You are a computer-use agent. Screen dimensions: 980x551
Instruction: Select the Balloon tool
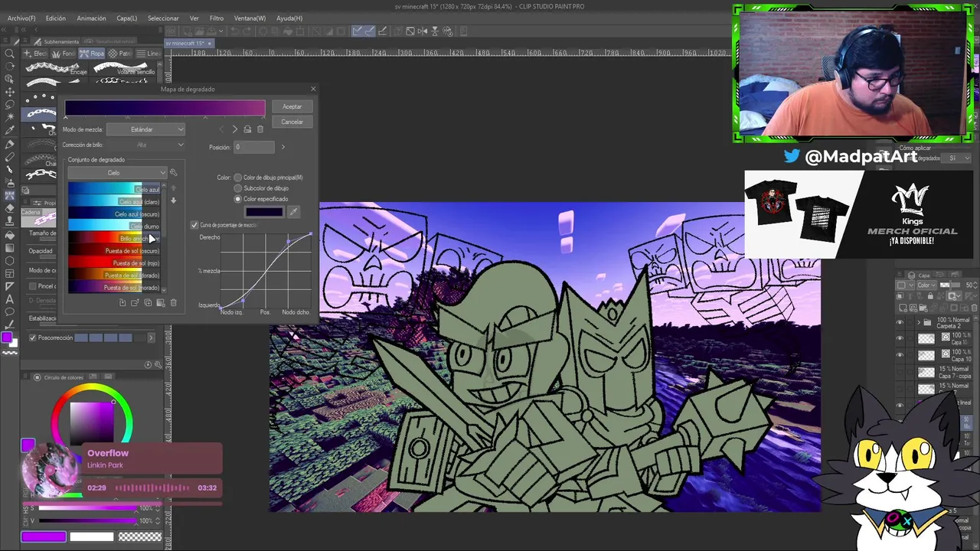click(10, 312)
